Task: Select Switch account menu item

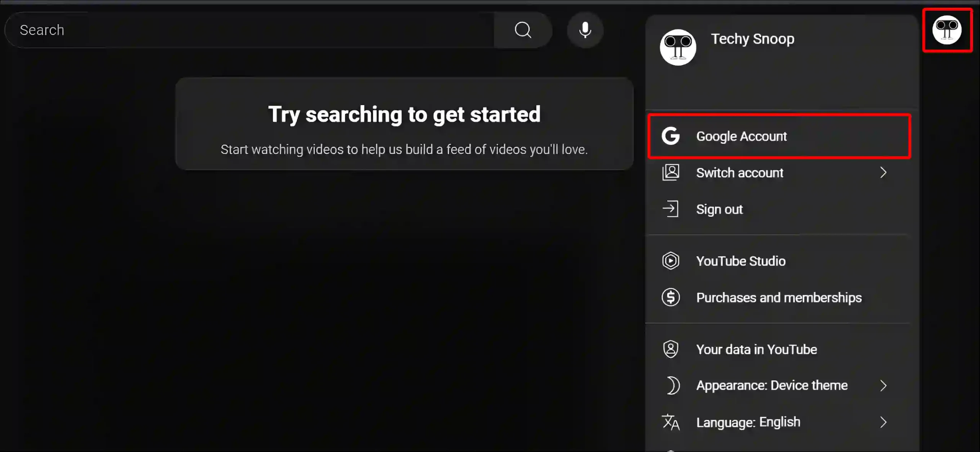Action: coord(779,172)
